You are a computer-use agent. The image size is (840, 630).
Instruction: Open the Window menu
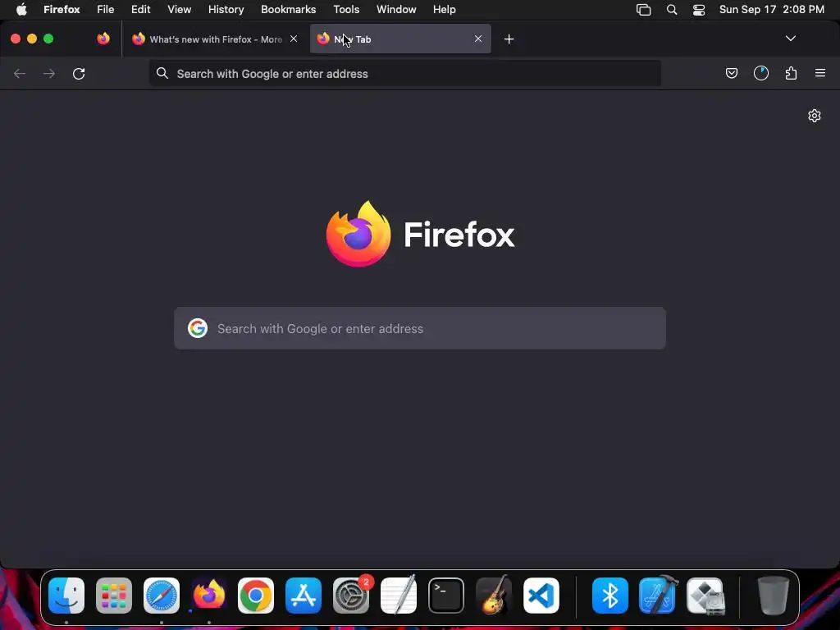point(396,10)
